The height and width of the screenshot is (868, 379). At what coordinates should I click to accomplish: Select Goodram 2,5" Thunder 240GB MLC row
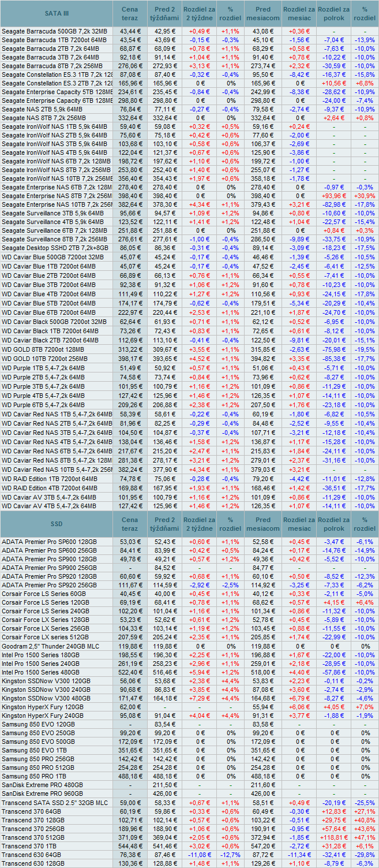click(x=189, y=646)
